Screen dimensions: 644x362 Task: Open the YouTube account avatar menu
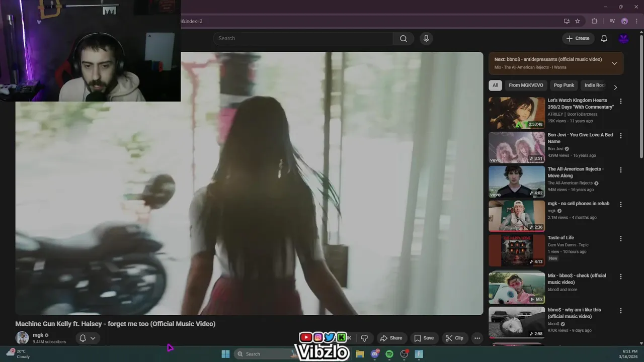point(624,39)
